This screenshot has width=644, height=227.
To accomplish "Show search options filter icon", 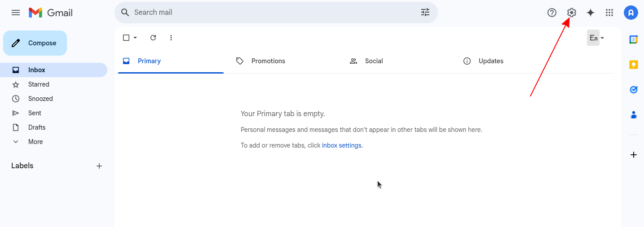I will 425,13.
